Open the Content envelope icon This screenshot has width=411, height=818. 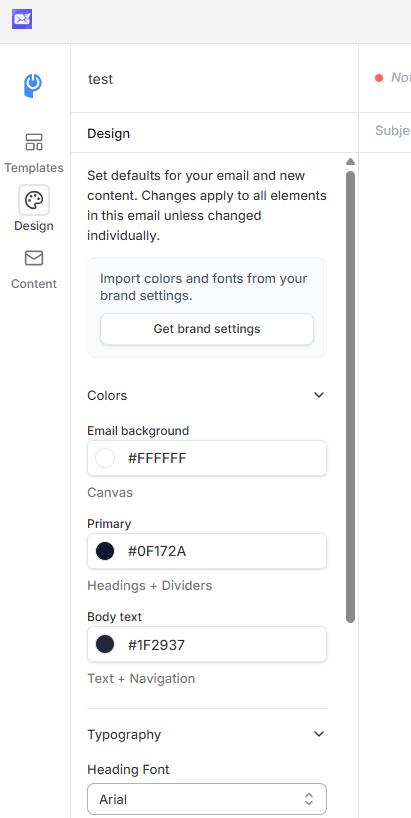tap(34, 258)
